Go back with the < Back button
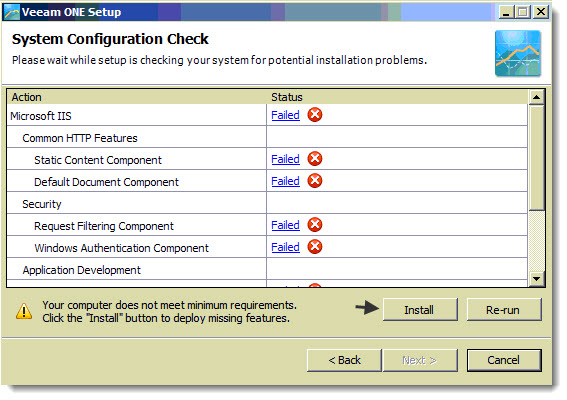This screenshot has height=400, width=567. (x=344, y=360)
